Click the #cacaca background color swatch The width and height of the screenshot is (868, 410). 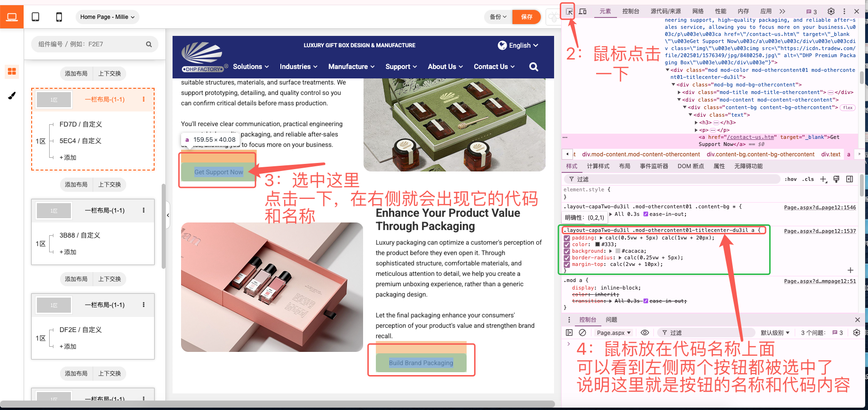tap(617, 251)
